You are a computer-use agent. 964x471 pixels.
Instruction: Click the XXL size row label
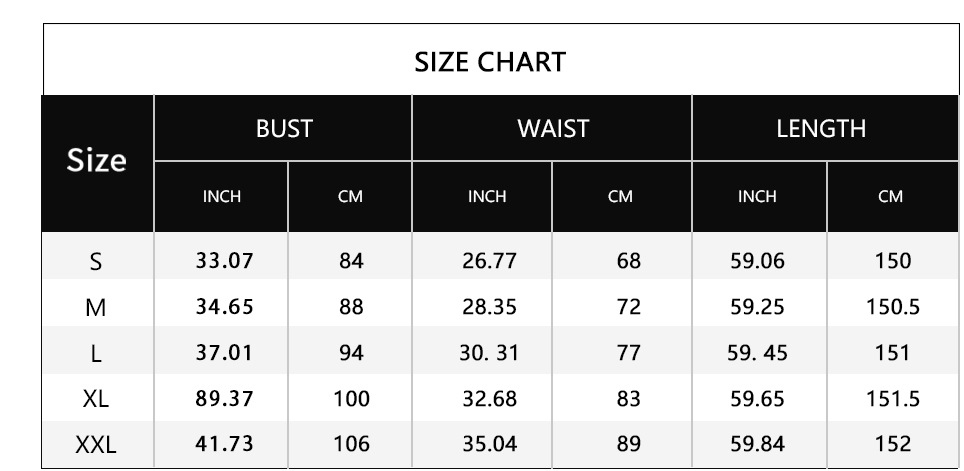click(96, 444)
